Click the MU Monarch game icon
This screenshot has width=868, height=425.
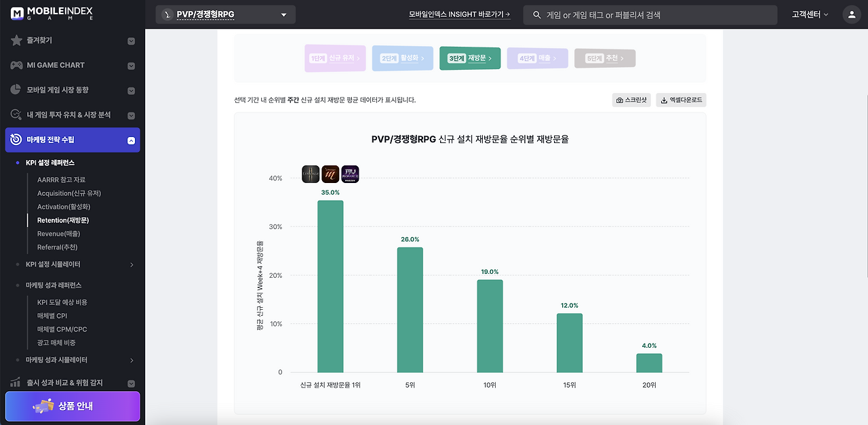(350, 174)
